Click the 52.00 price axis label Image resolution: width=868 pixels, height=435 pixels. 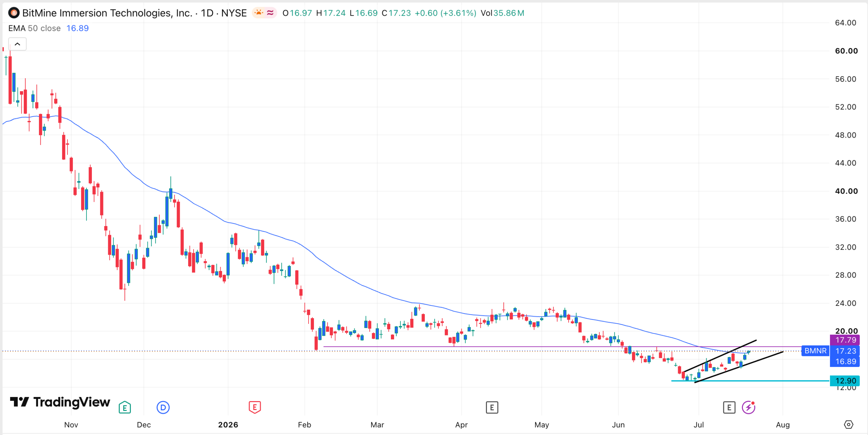tap(846, 107)
